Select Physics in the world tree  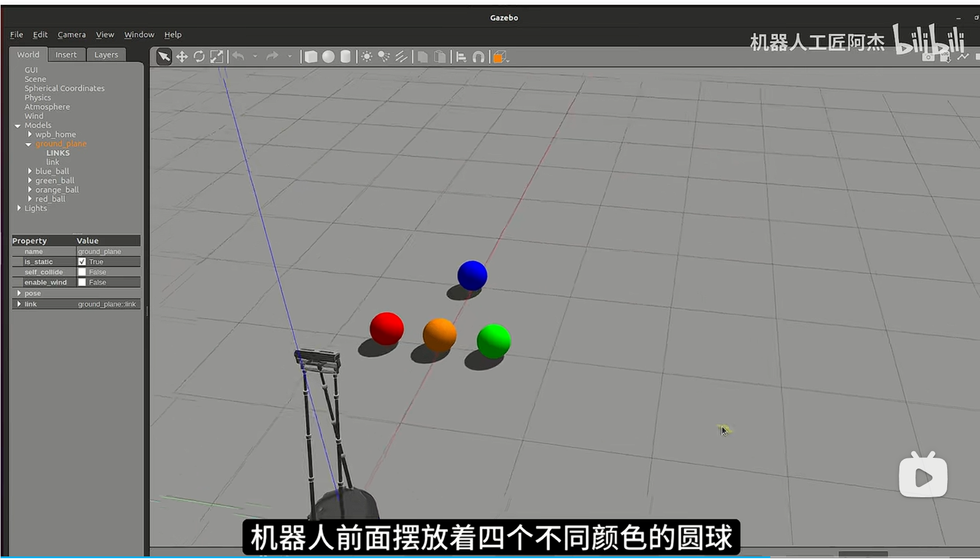(38, 97)
